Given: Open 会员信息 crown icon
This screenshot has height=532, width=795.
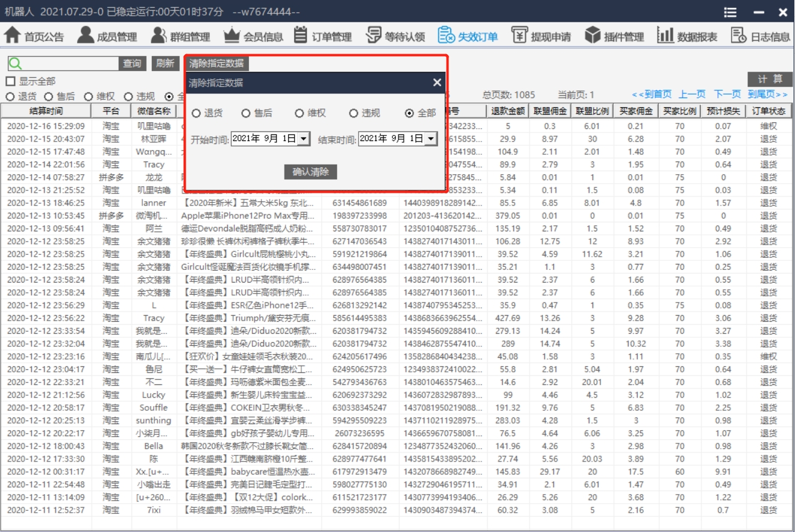Looking at the screenshot, I should 231,36.
